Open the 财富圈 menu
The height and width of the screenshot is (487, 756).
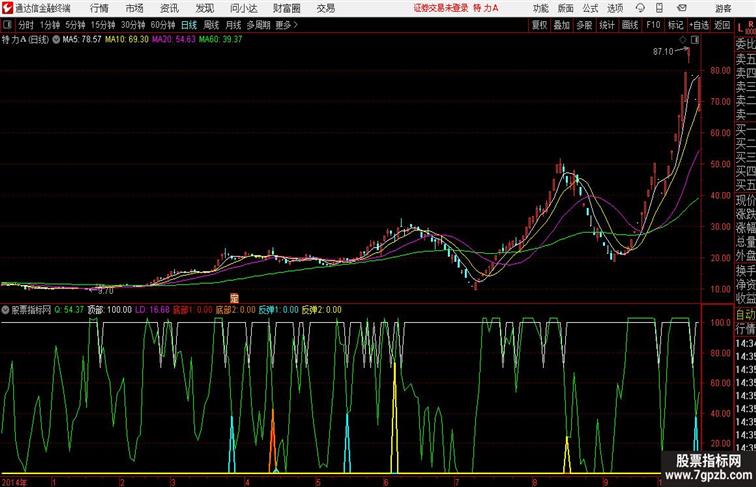[x=287, y=8]
